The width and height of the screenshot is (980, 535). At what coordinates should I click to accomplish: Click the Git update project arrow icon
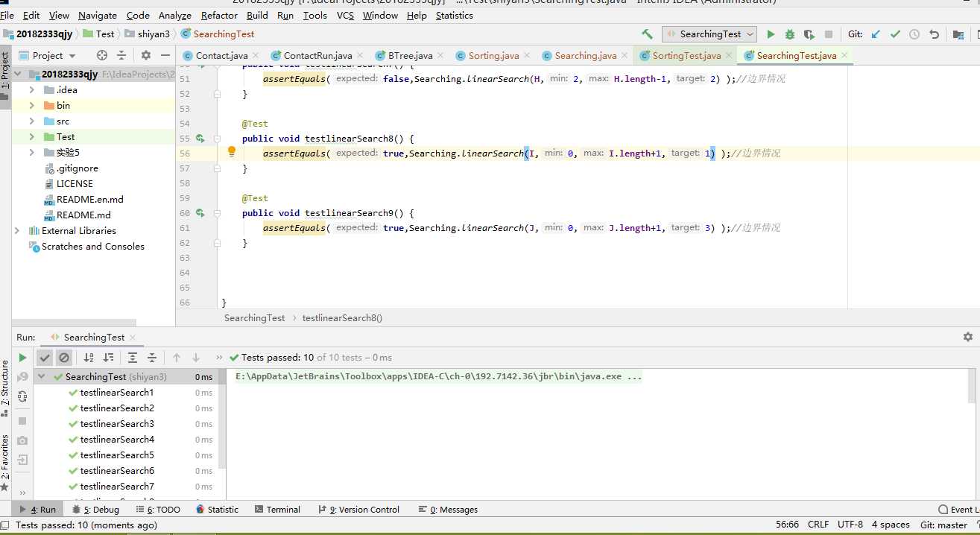point(876,34)
